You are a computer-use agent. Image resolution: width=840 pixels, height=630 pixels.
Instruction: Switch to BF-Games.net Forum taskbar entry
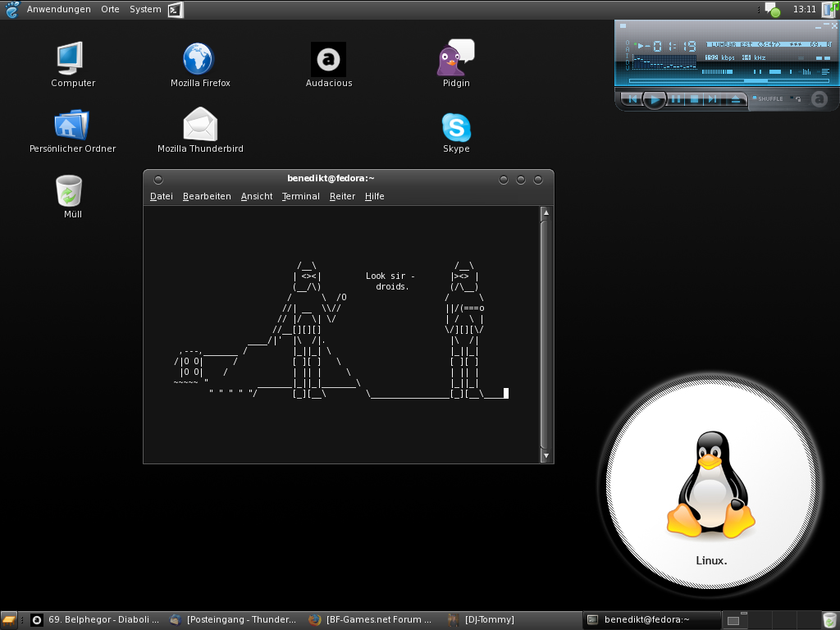[372, 620]
